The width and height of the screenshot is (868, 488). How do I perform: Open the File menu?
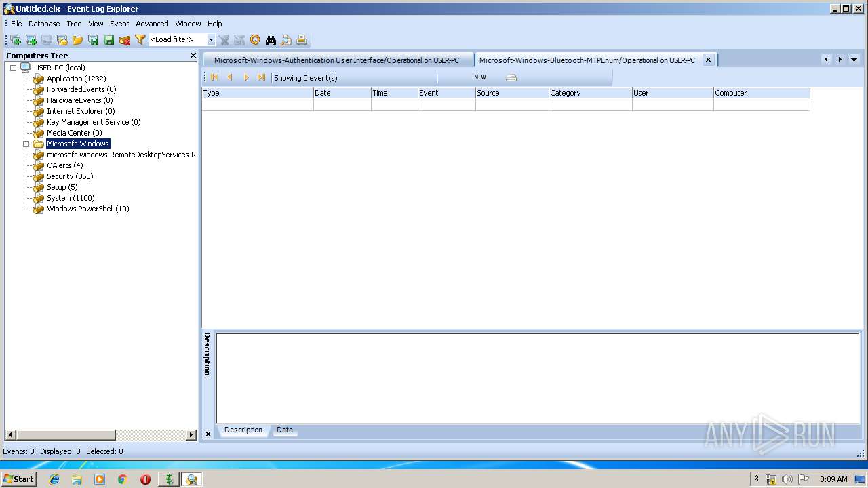(x=16, y=24)
